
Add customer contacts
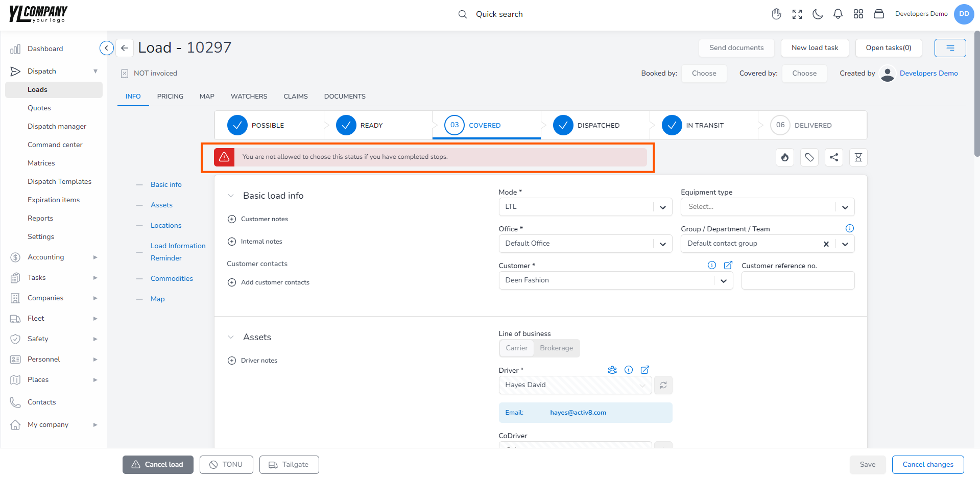pos(269,282)
